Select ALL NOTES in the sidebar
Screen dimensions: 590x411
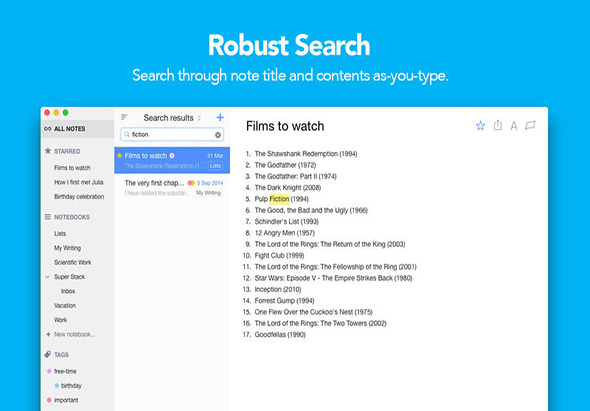pyautogui.click(x=77, y=129)
